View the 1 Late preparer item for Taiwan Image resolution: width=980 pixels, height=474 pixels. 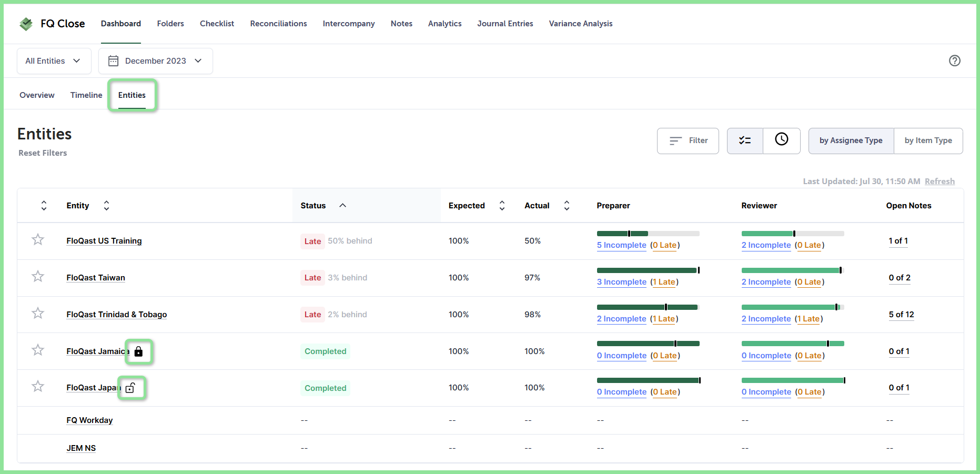665,282
